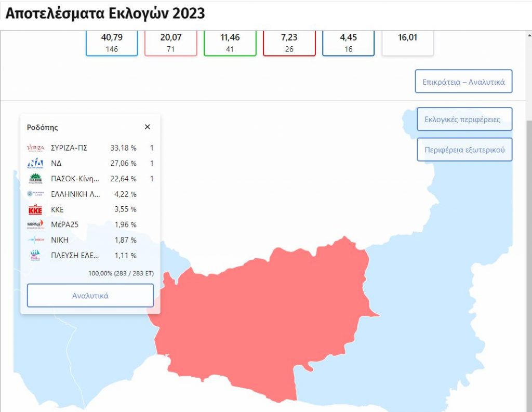Image resolution: width=532 pixels, height=412 pixels.
Task: Click the ΣΥΡΙΖΑ-ΠΣ party logo
Action: pos(35,148)
